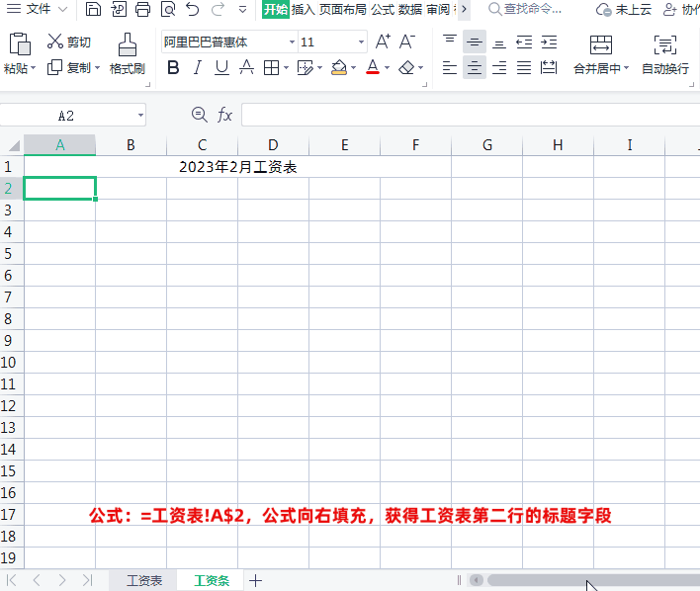This screenshot has width=700, height=591.
Task: Click the 自动换行 wrap text button
Action: [x=665, y=54]
